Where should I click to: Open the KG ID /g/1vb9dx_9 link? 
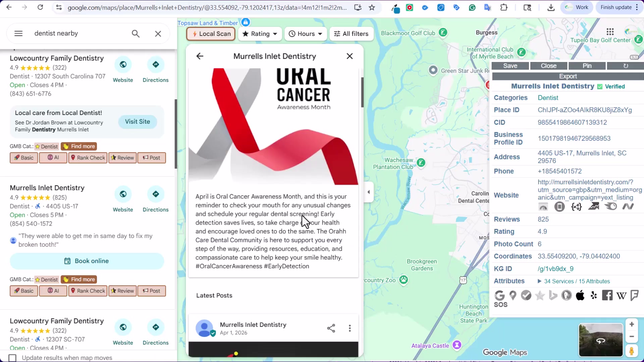pos(555,269)
